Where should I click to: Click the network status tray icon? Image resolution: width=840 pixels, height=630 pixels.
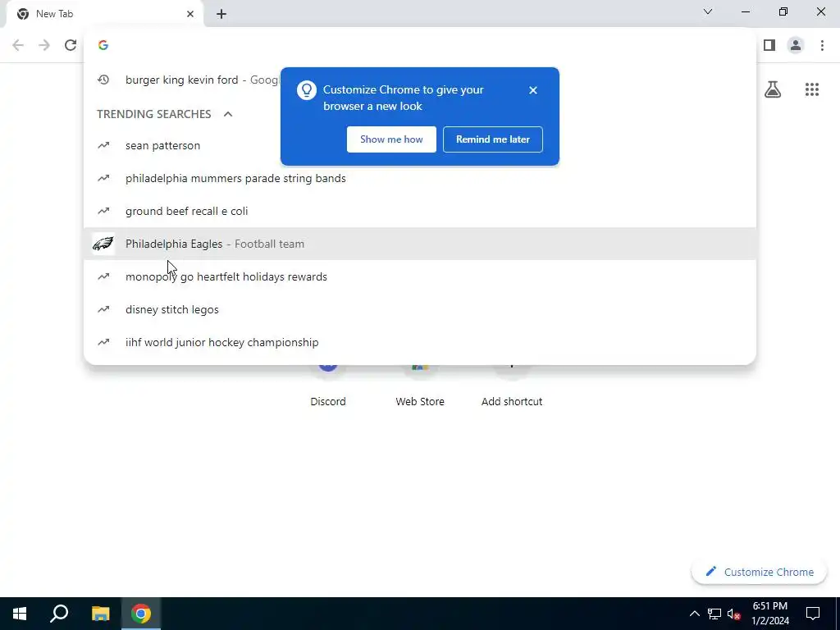click(714, 614)
